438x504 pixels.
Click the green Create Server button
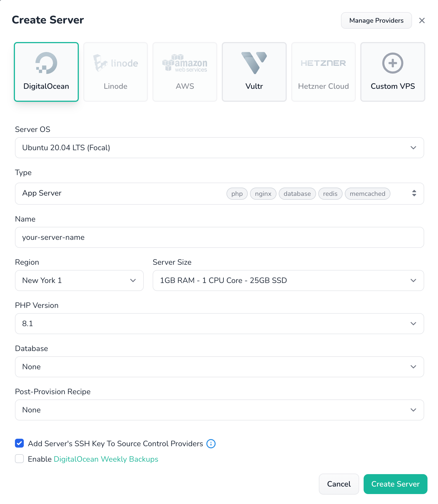[395, 484]
